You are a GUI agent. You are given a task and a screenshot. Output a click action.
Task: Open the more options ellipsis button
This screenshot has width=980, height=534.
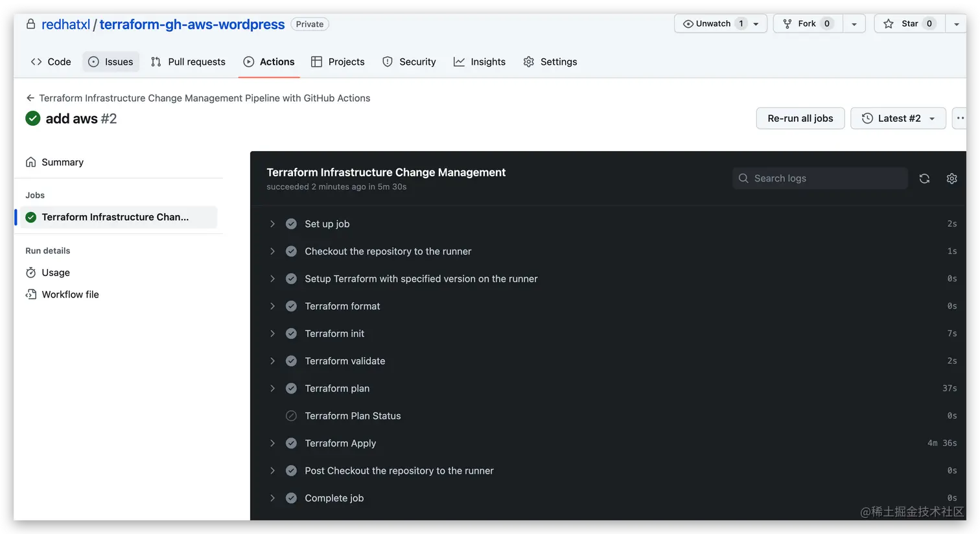pyautogui.click(x=960, y=119)
